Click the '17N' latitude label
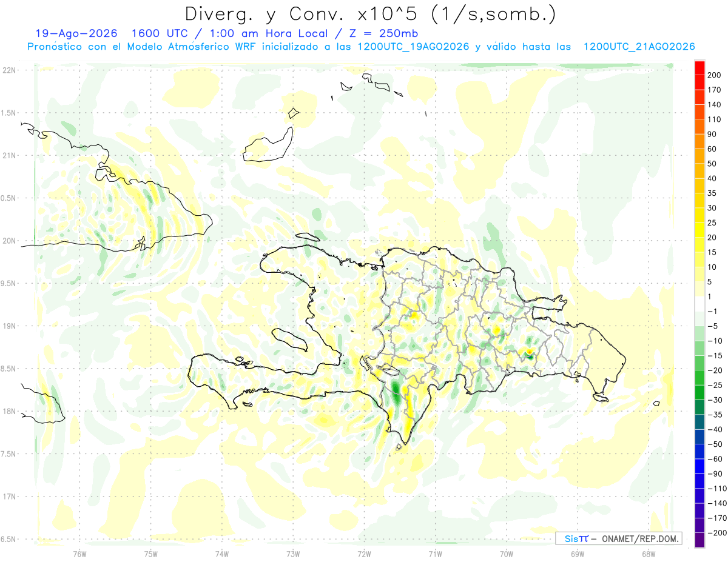Image resolution: width=728 pixels, height=562 pixels. 8,497
